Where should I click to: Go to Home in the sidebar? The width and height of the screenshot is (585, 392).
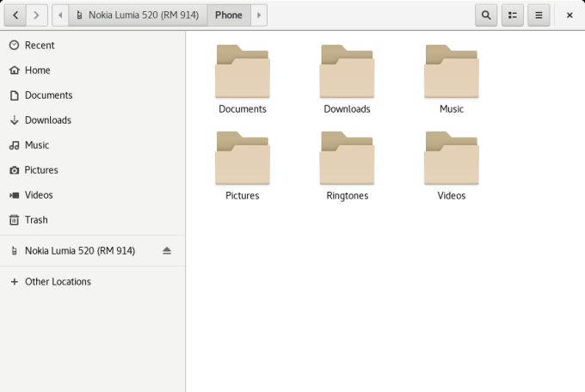coord(37,70)
